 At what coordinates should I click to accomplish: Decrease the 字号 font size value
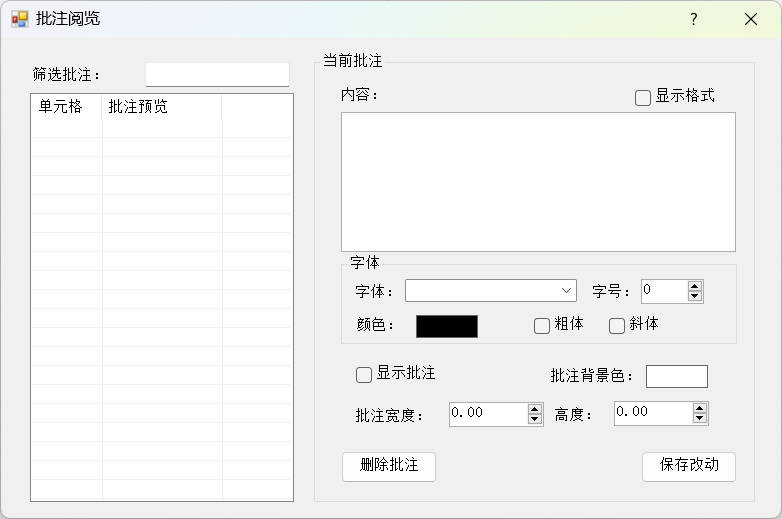coord(695,296)
